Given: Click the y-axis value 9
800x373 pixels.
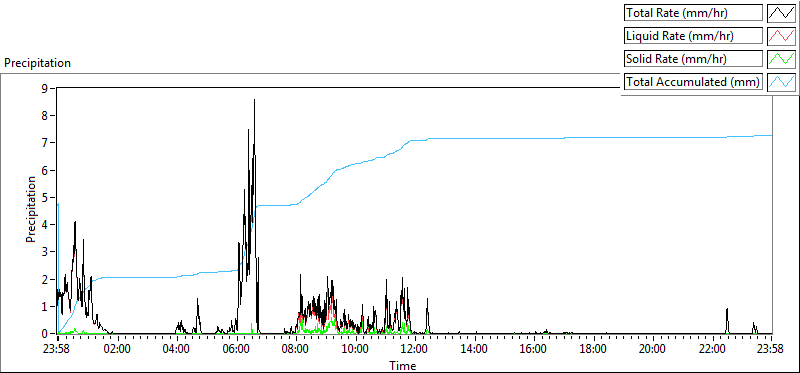Looking at the screenshot, I should 44,88.
